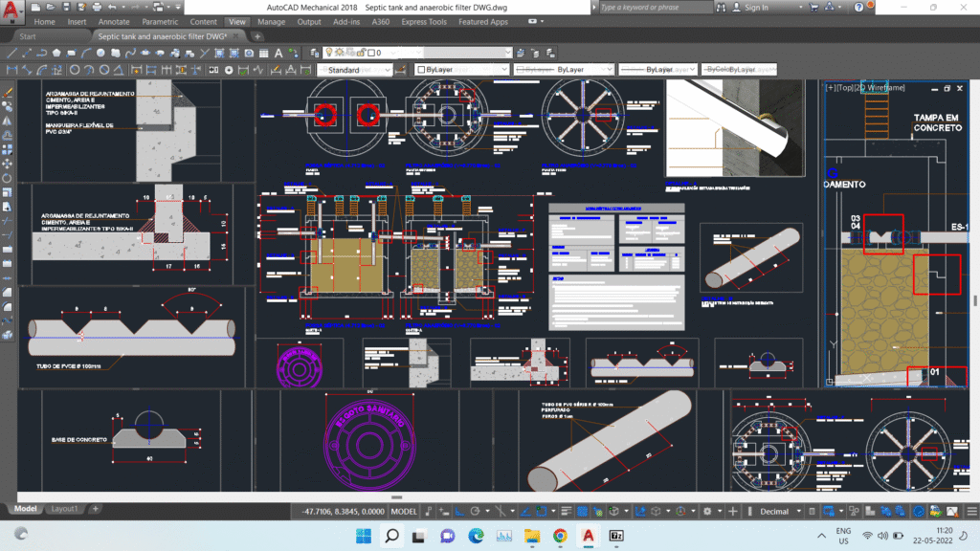
Task: Click the Undo arrow icon
Action: point(113,8)
